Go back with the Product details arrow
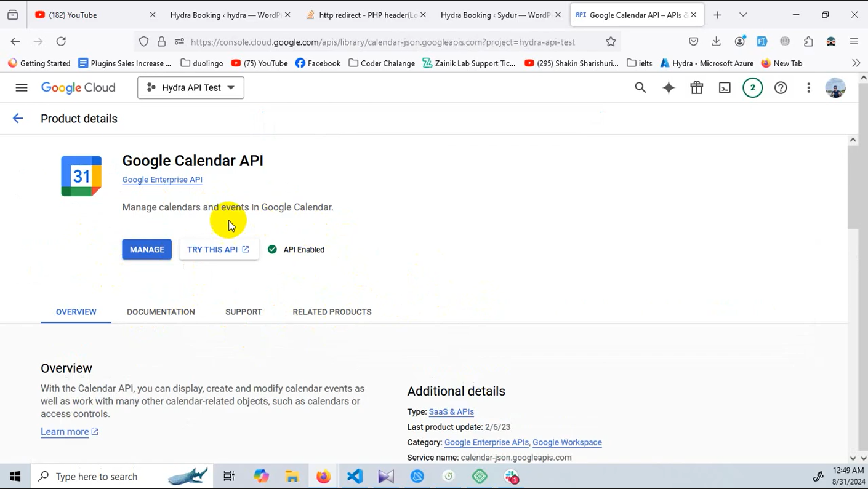The image size is (868, 489). [18, 119]
